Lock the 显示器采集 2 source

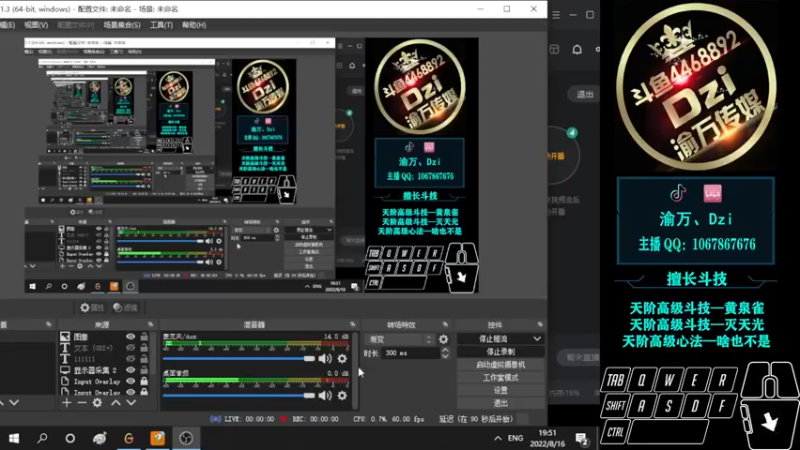(144, 370)
